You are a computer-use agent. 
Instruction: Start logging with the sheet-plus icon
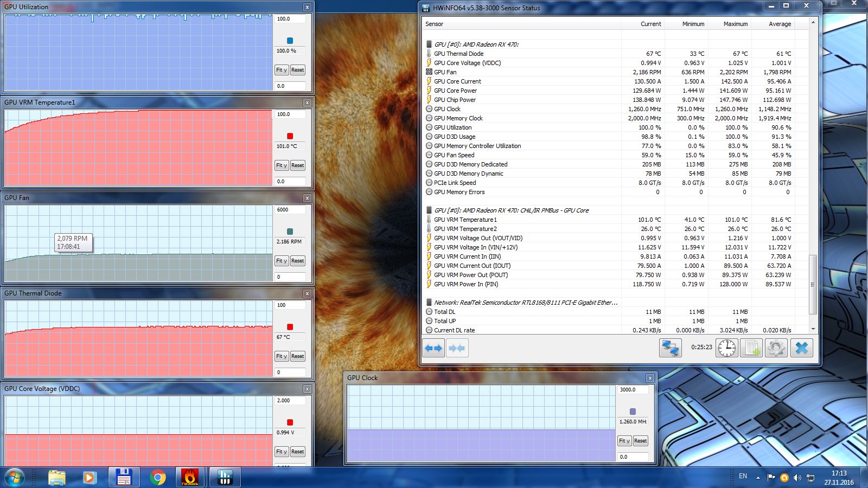click(751, 348)
